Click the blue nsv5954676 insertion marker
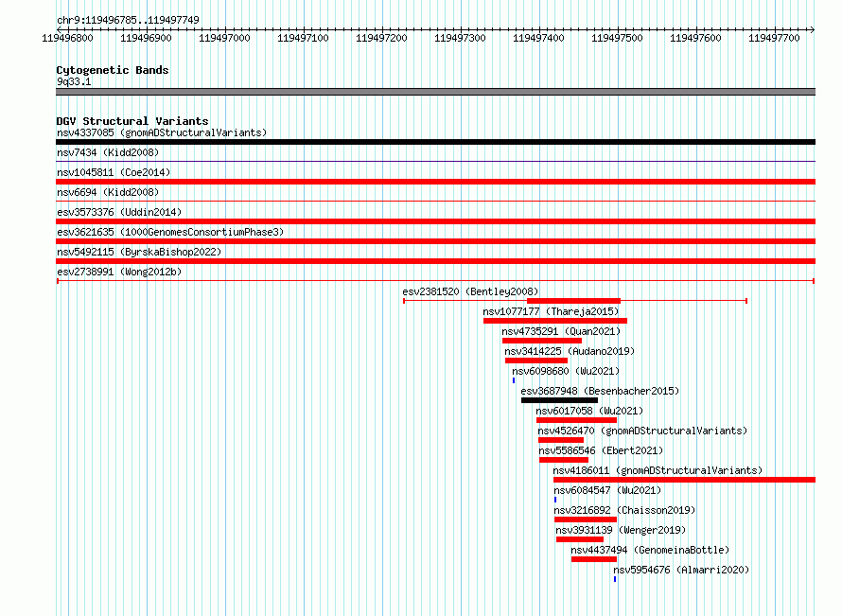 615,579
